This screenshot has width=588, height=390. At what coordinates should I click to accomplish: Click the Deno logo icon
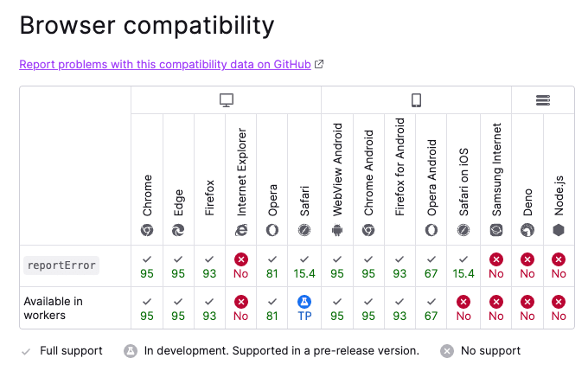click(x=527, y=230)
